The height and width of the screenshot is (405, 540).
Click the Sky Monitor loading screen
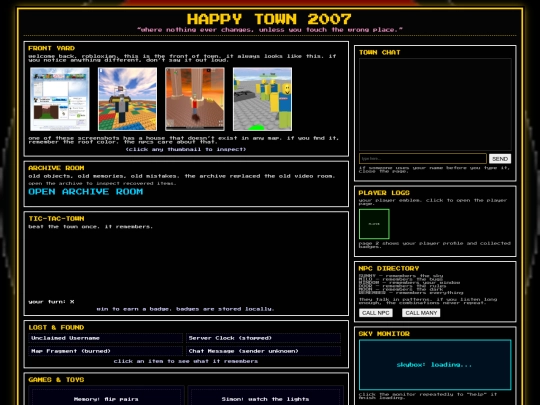tap(435, 365)
